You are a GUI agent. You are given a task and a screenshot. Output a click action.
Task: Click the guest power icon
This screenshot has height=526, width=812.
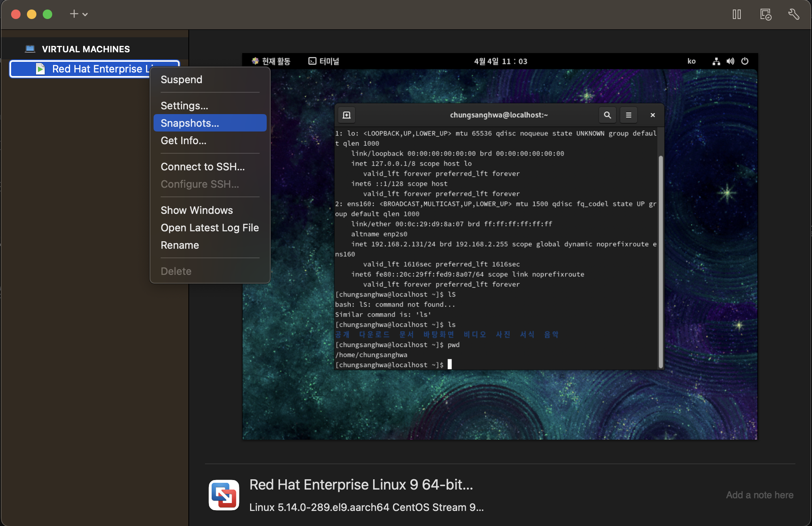[x=745, y=61]
